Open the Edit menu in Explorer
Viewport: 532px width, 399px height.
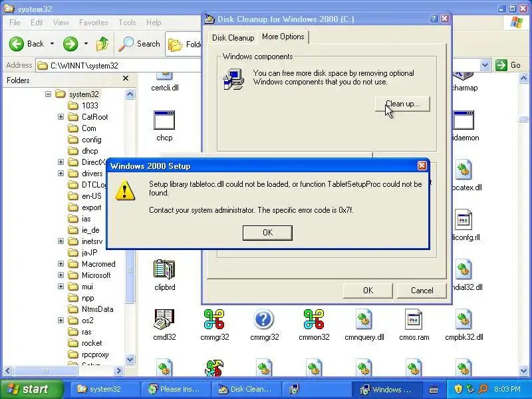37,23
